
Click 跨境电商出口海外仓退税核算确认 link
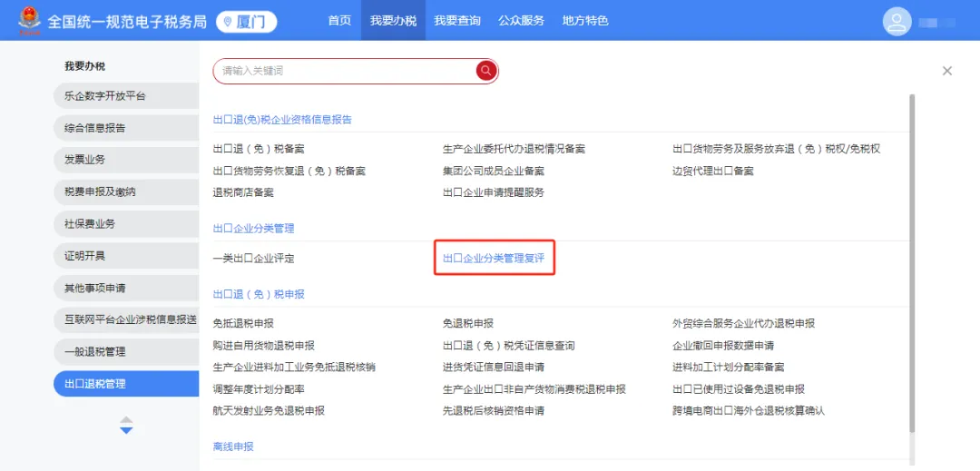pyautogui.click(x=748, y=411)
